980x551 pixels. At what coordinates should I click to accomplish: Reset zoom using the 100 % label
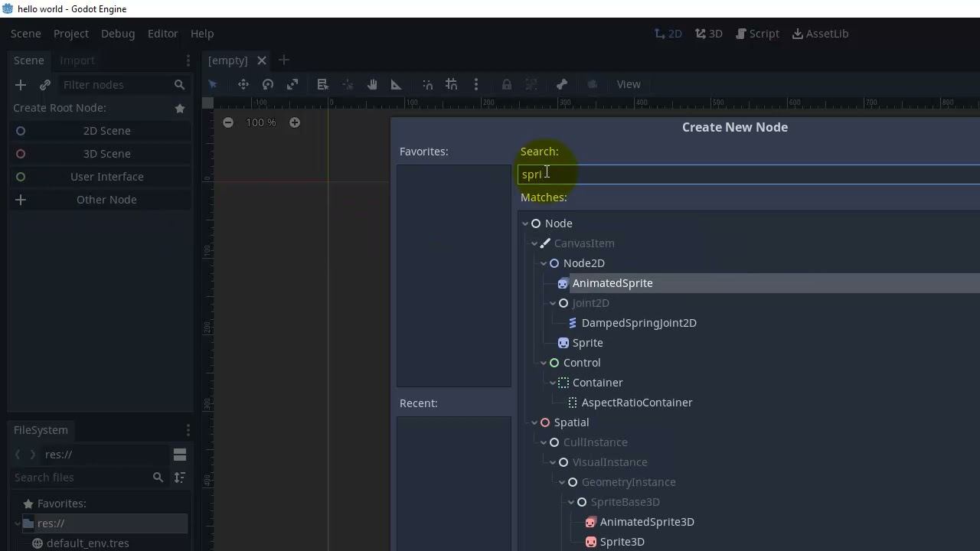tap(261, 122)
